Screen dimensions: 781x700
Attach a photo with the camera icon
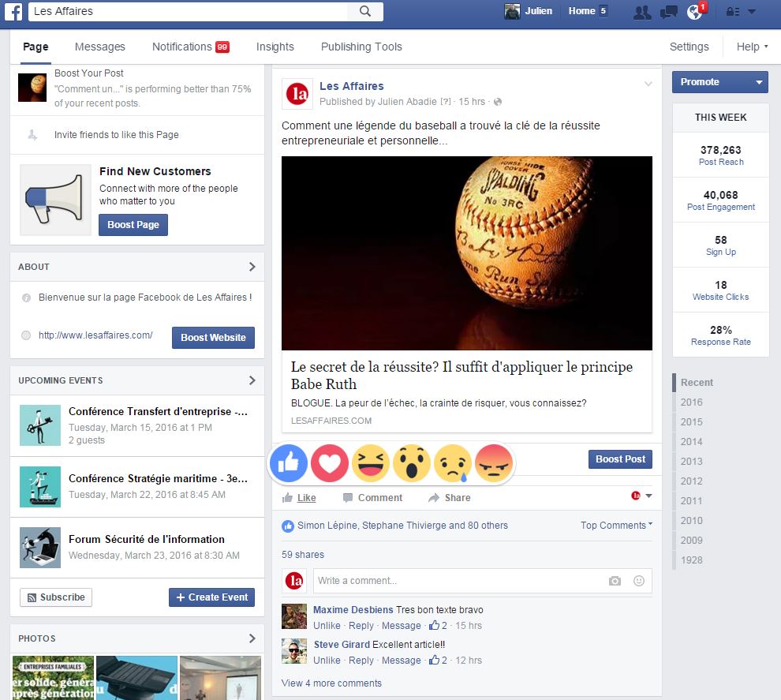(x=615, y=581)
